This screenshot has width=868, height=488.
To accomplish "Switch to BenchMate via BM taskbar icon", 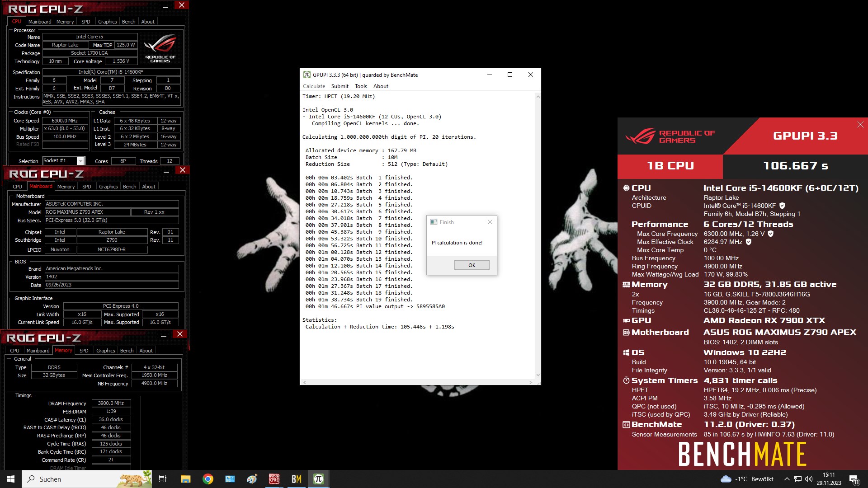I will pyautogui.click(x=297, y=479).
